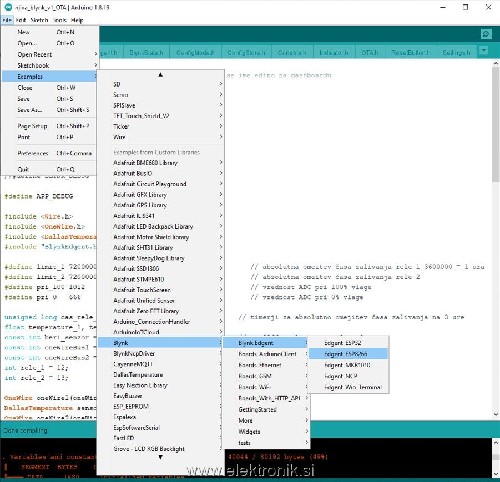Switch to the ResetButton.h tab
The width and height of the screenshot is (500, 482).
(x=411, y=53)
